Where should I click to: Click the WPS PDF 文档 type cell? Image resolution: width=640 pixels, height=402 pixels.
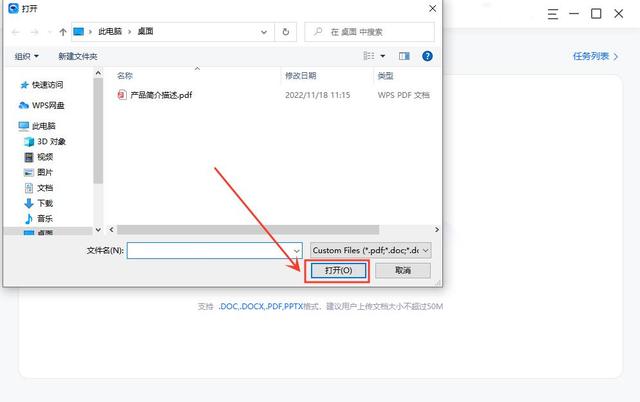pyautogui.click(x=403, y=95)
